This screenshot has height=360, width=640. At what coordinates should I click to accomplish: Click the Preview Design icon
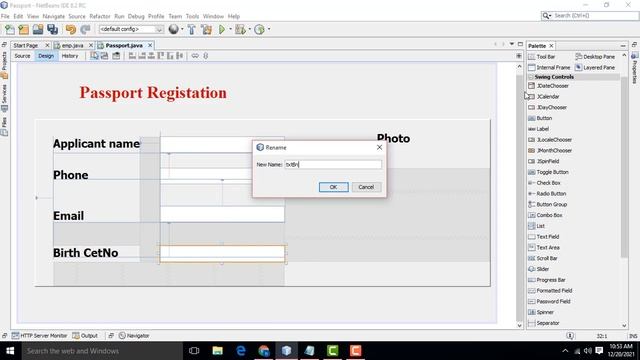[x=116, y=56]
